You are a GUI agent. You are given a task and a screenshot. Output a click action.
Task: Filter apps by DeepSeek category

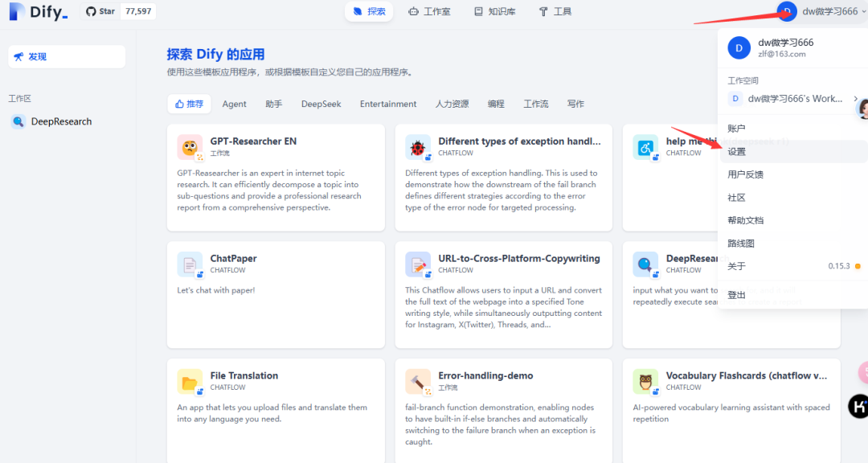(x=321, y=104)
